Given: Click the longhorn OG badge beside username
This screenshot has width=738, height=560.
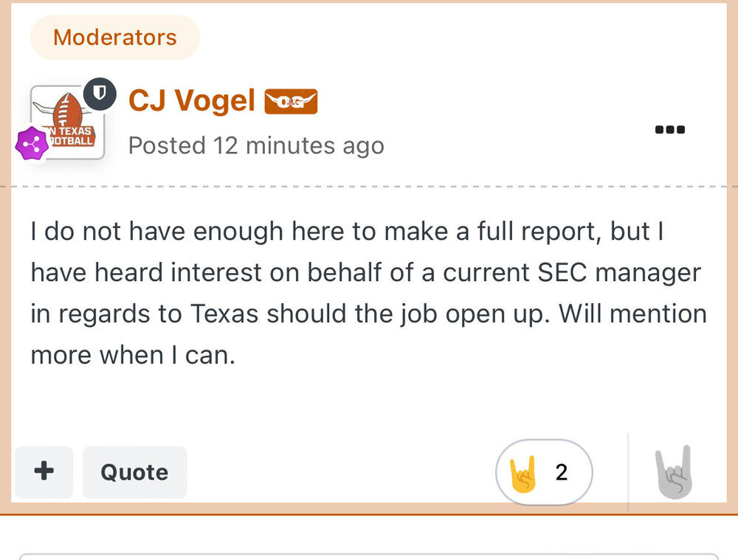Looking at the screenshot, I should pyautogui.click(x=291, y=101).
